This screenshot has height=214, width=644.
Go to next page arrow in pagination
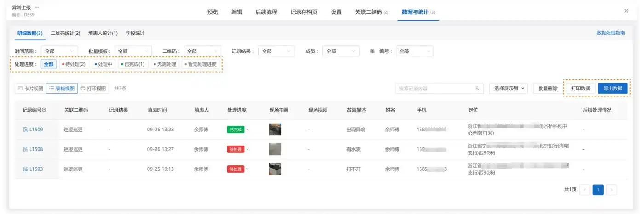(611, 190)
